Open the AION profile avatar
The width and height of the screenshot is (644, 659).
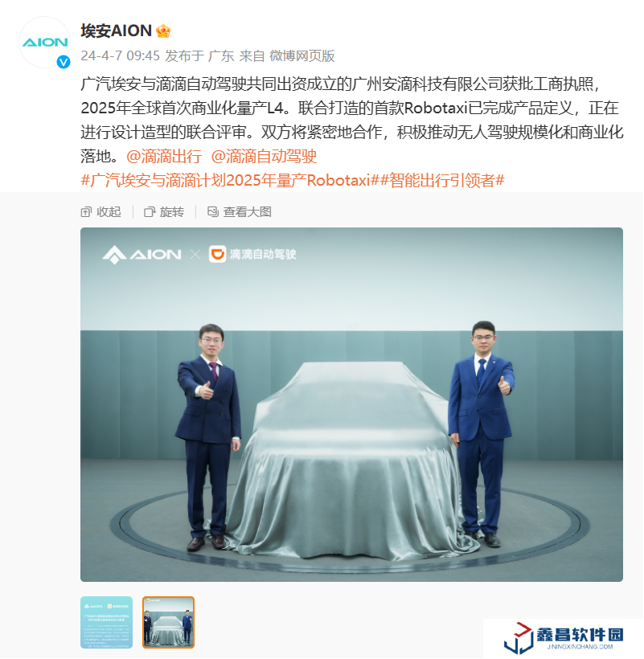coord(44,43)
